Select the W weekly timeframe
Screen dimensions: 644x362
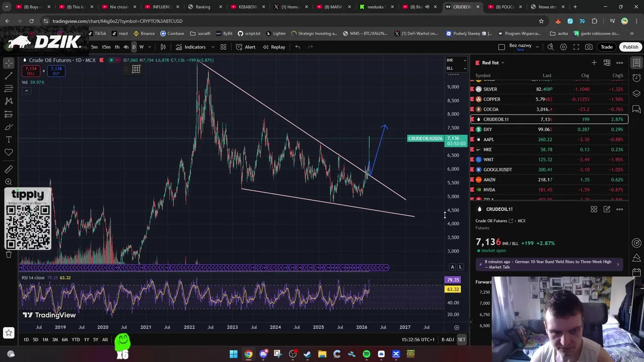[x=141, y=47]
